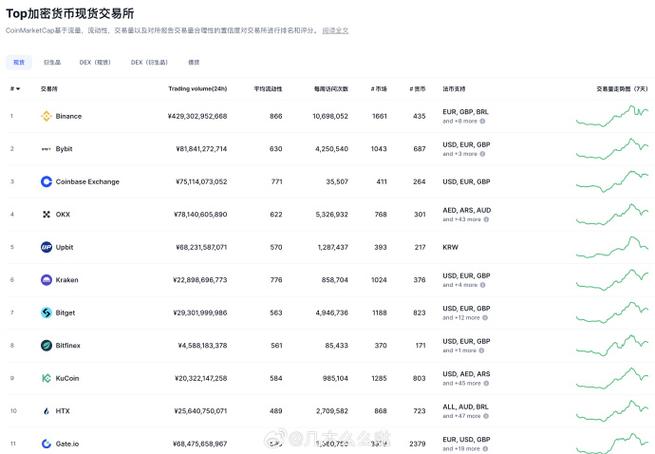
Task: Open the Bitget exchange name link
Action: pos(65,312)
